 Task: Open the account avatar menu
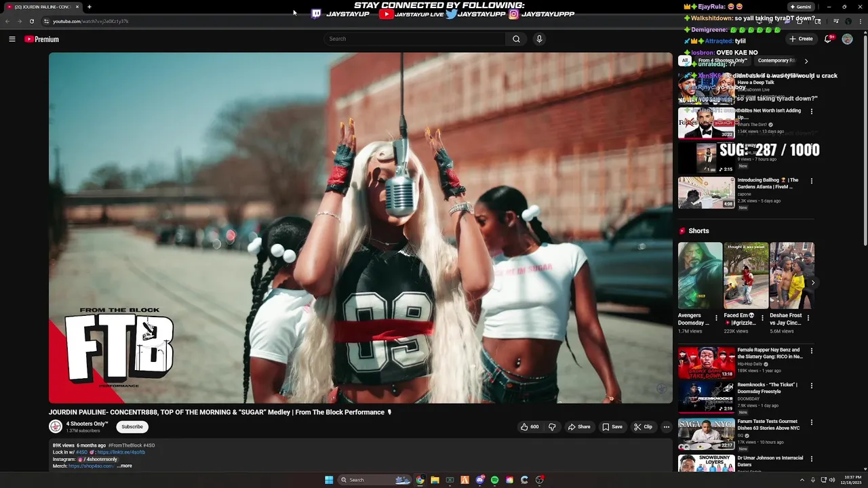pyautogui.click(x=847, y=39)
